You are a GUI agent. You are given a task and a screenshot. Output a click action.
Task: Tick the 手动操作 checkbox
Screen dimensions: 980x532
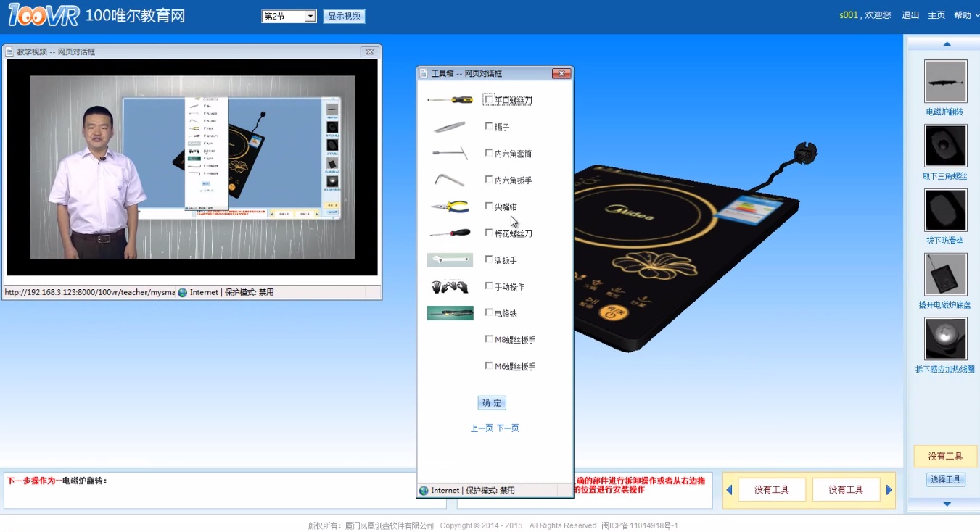489,286
